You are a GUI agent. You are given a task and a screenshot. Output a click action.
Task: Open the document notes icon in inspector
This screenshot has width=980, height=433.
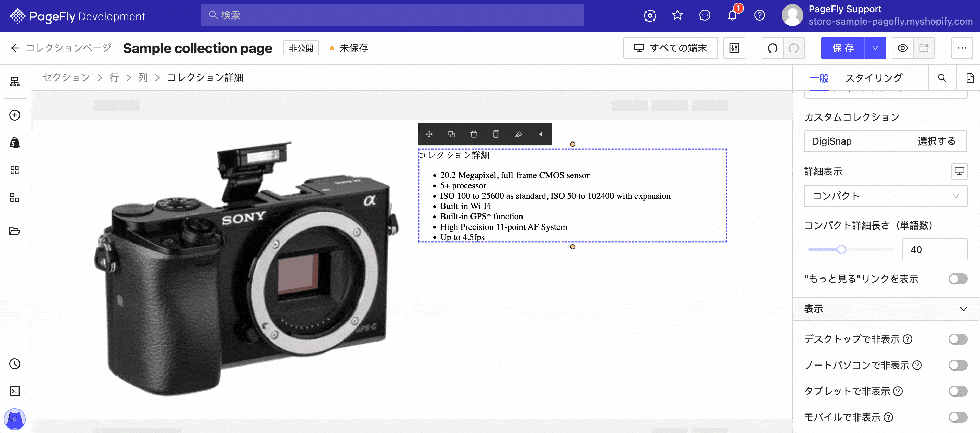(x=970, y=78)
